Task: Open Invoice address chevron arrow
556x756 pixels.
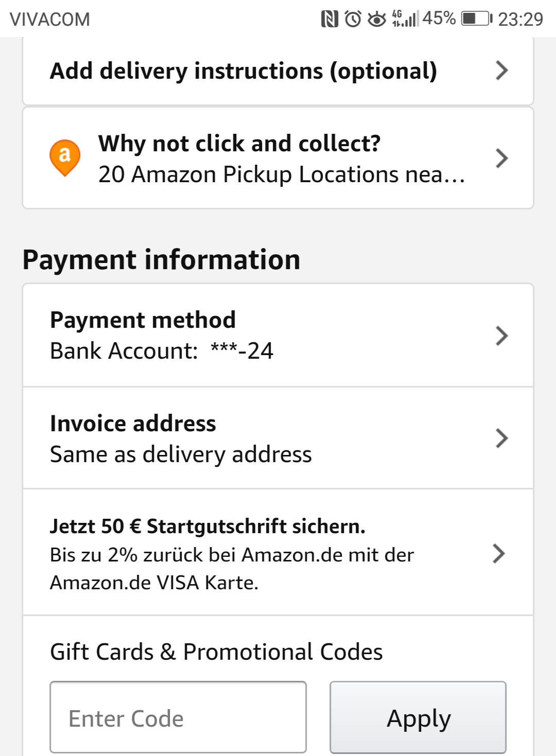Action: click(x=501, y=438)
